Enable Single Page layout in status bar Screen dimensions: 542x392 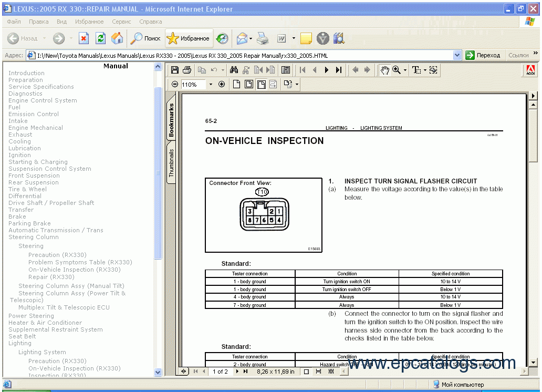coord(306,372)
